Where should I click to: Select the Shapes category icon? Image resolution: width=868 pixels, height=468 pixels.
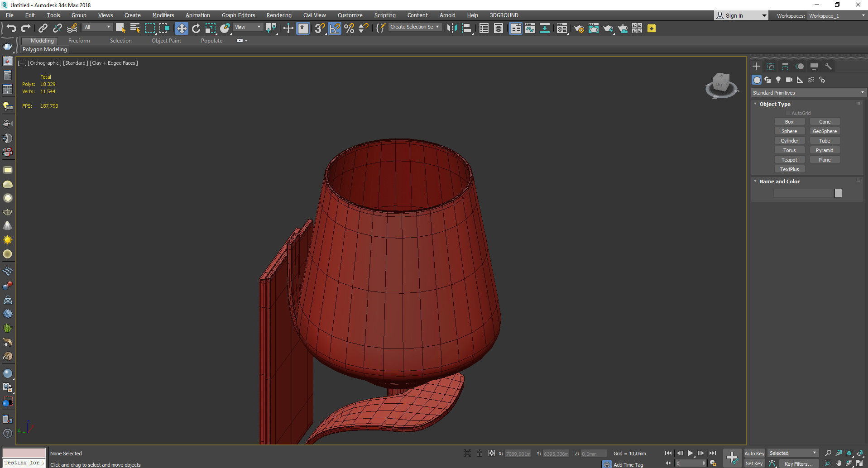pos(767,80)
